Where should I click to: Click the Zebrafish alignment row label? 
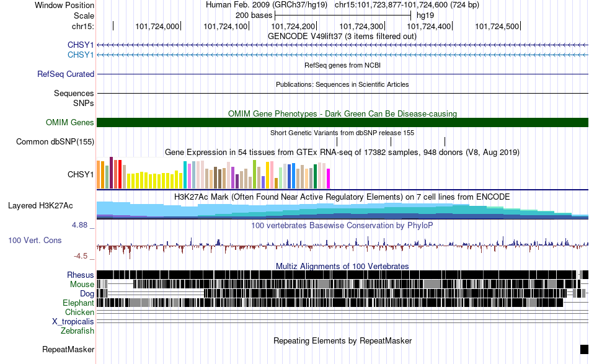(x=77, y=331)
